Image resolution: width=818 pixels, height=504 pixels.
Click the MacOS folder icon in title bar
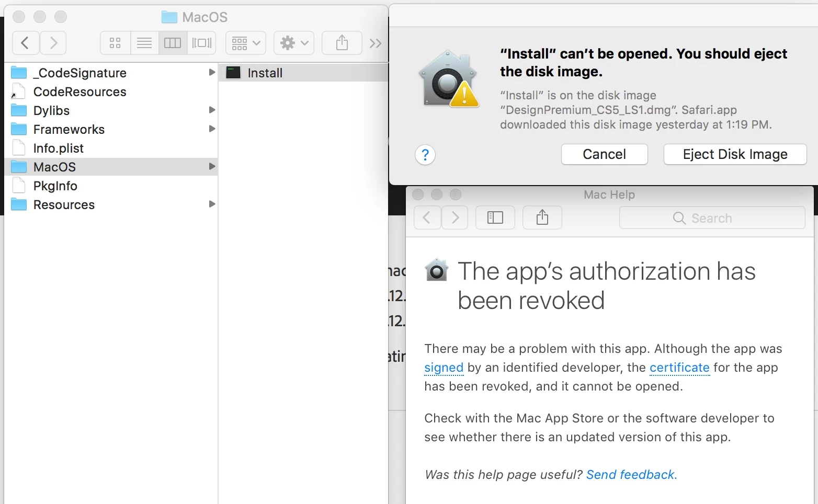(169, 17)
